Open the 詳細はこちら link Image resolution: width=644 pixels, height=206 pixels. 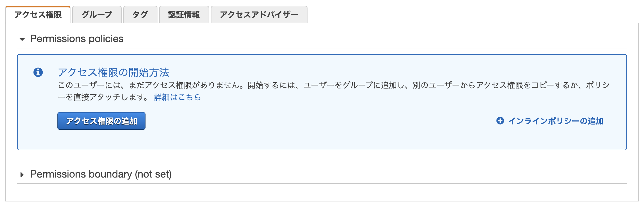(x=177, y=97)
